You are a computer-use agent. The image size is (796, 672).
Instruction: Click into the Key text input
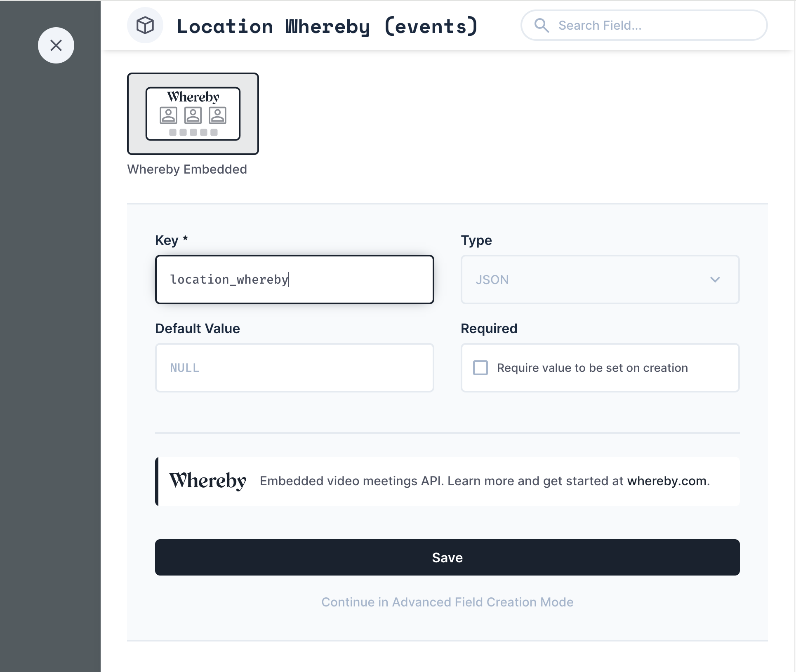pyautogui.click(x=294, y=280)
